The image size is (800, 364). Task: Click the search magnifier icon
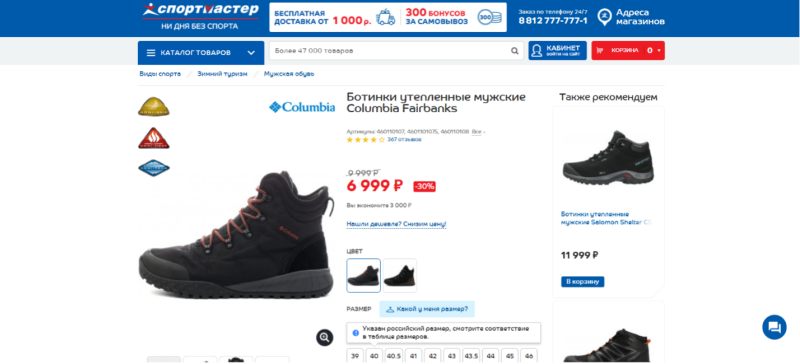click(514, 51)
